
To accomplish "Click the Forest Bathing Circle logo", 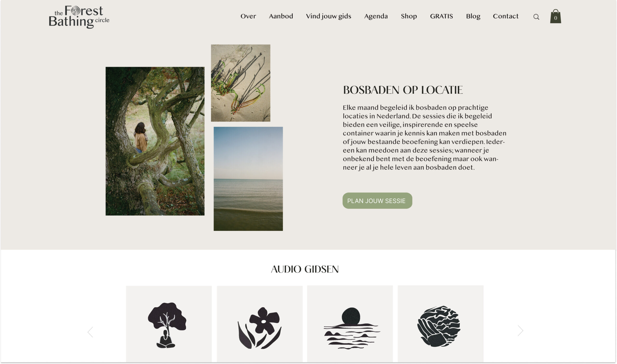I will tap(79, 17).
